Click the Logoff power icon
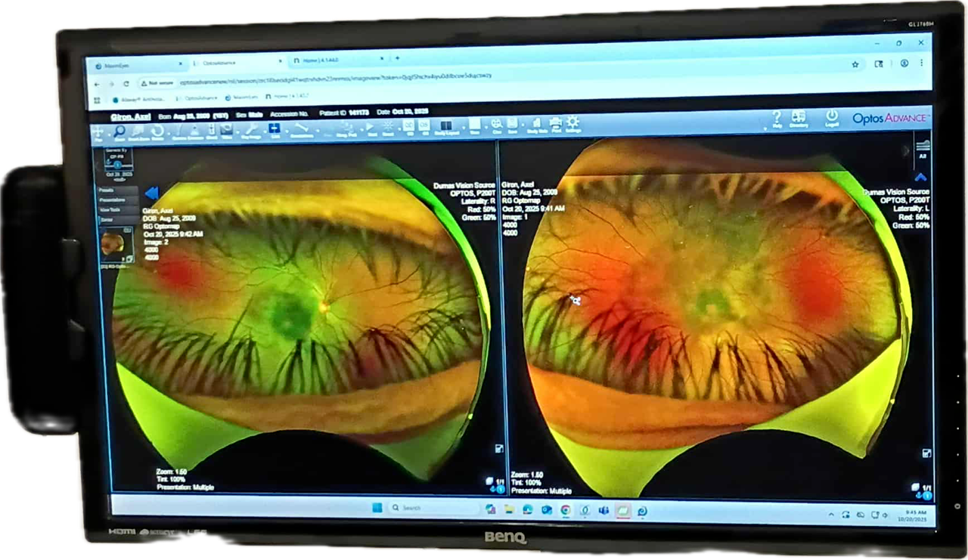The height and width of the screenshot is (560, 968). (x=832, y=119)
